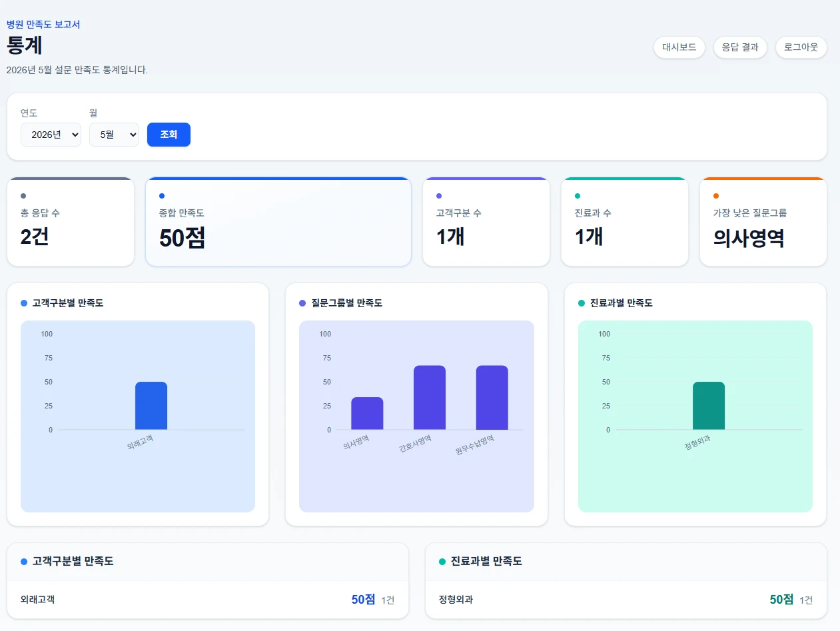Click the 간호사영역 axis label
The width and height of the screenshot is (840, 631).
coord(416,444)
